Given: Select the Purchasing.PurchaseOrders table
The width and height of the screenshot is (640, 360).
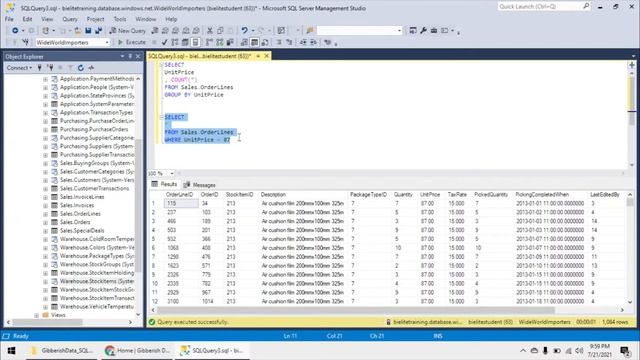Looking at the screenshot, I should coord(94,129).
